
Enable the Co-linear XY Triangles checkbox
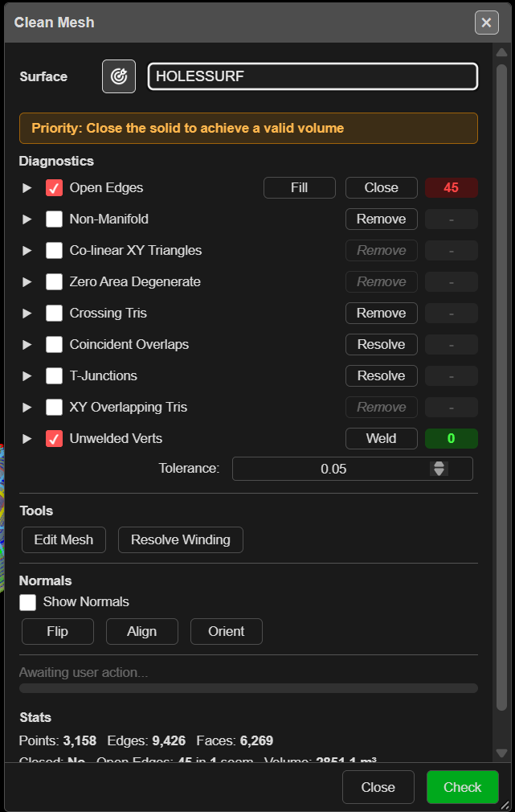point(55,251)
